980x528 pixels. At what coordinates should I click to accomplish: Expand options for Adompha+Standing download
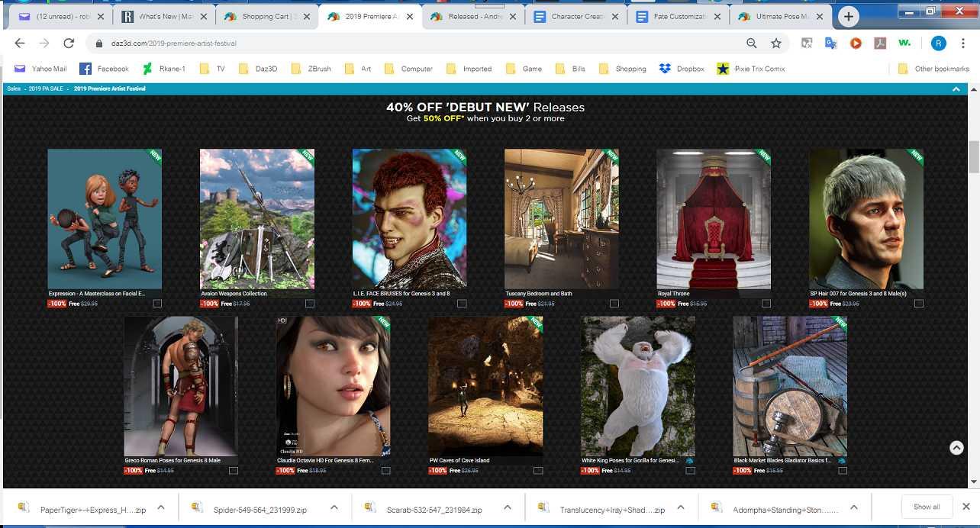click(854, 507)
